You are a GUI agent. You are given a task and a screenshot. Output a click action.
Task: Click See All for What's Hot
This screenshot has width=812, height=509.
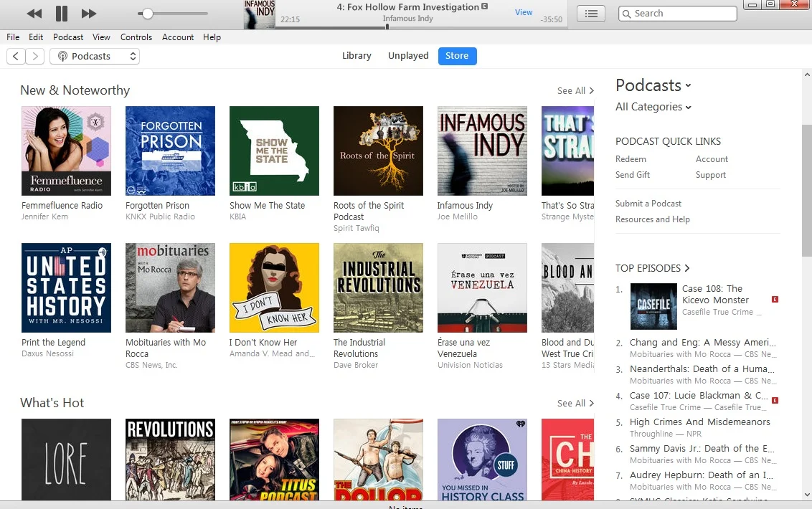coord(575,404)
